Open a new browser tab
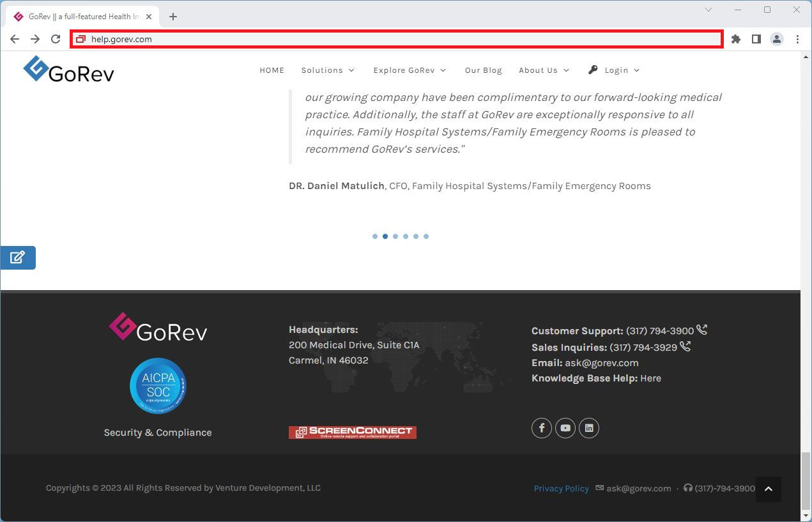 pyautogui.click(x=173, y=17)
